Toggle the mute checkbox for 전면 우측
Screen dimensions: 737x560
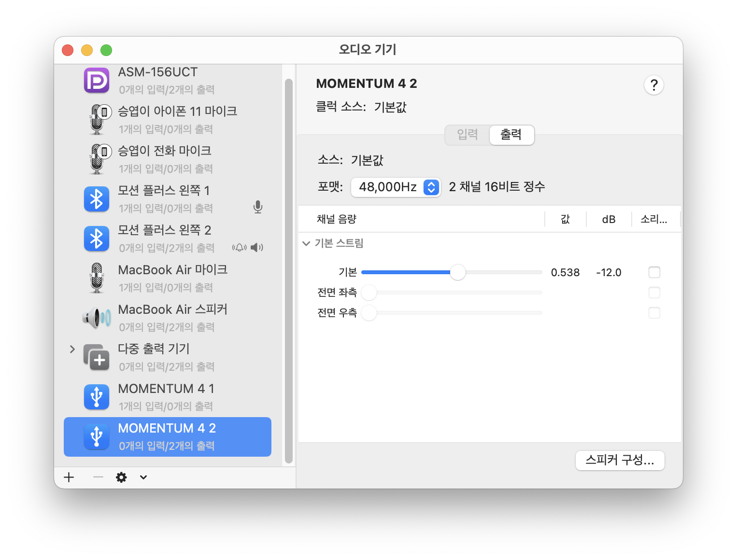coord(654,313)
